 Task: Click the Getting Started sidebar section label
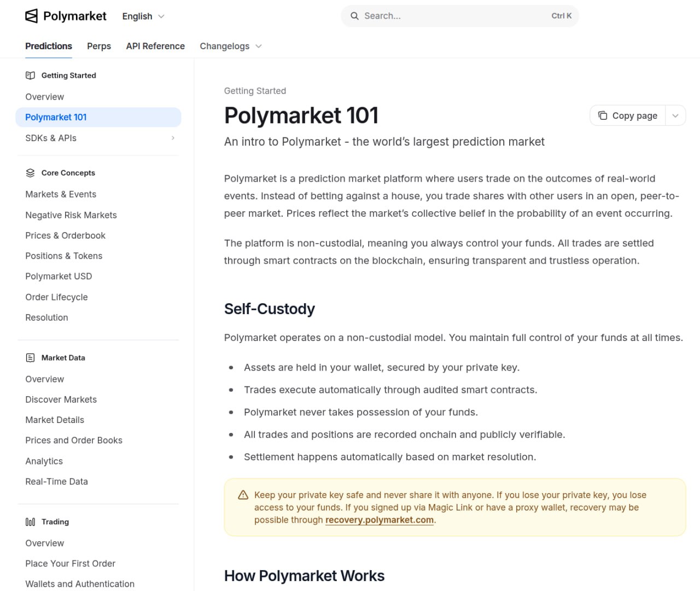pos(69,76)
